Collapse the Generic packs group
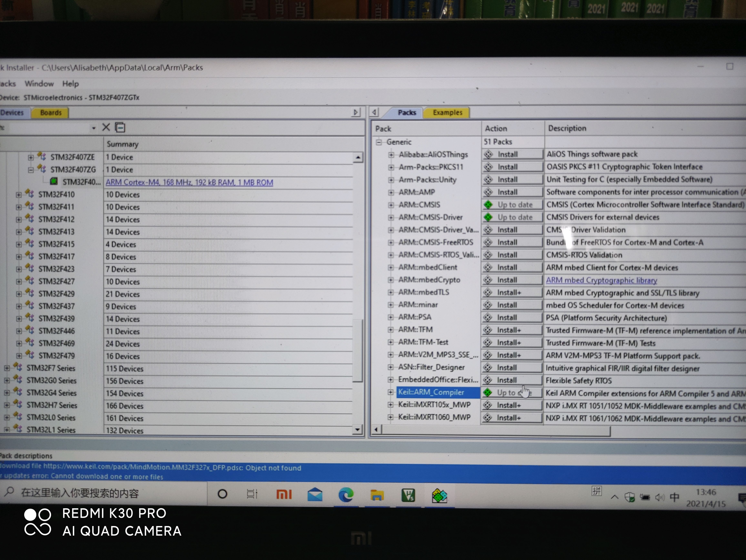 (379, 142)
